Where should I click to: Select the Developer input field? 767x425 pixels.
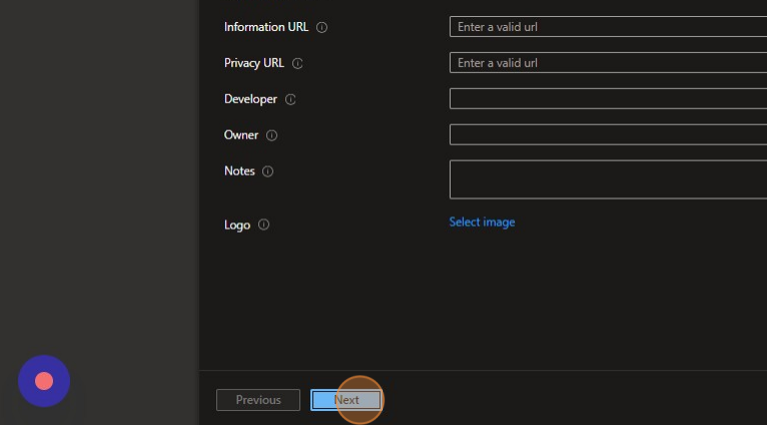608,99
